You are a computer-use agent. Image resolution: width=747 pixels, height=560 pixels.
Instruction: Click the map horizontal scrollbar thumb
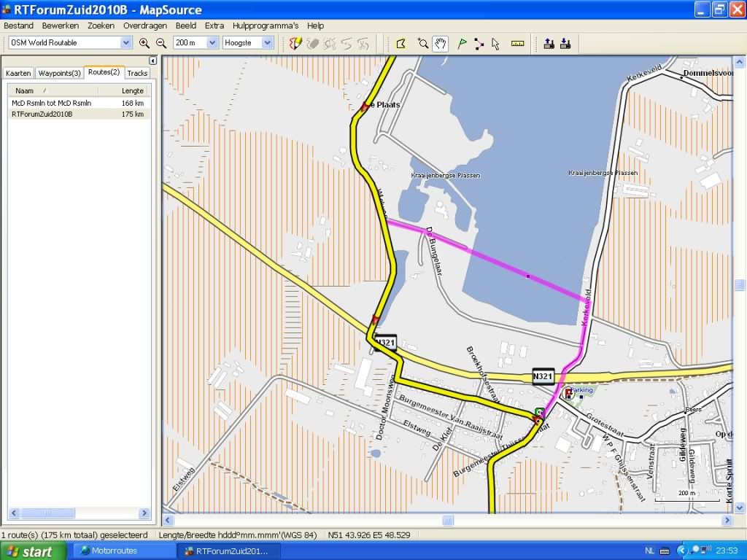tap(448, 520)
